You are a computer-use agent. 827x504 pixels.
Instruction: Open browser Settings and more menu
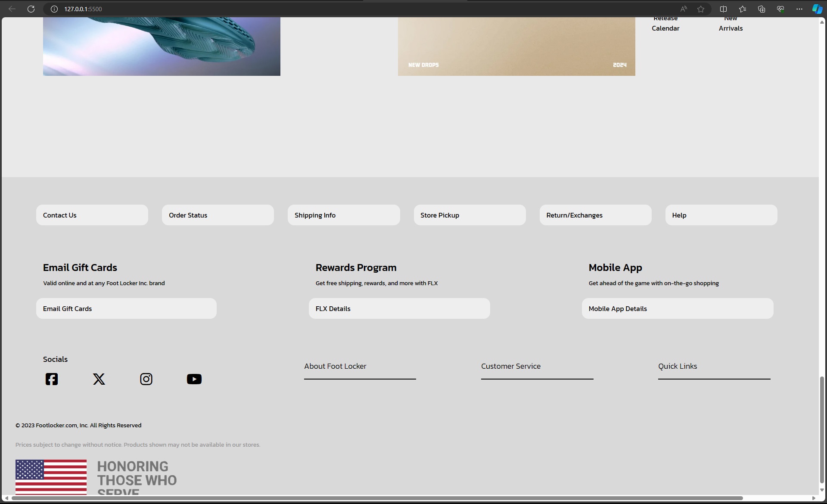799,9
